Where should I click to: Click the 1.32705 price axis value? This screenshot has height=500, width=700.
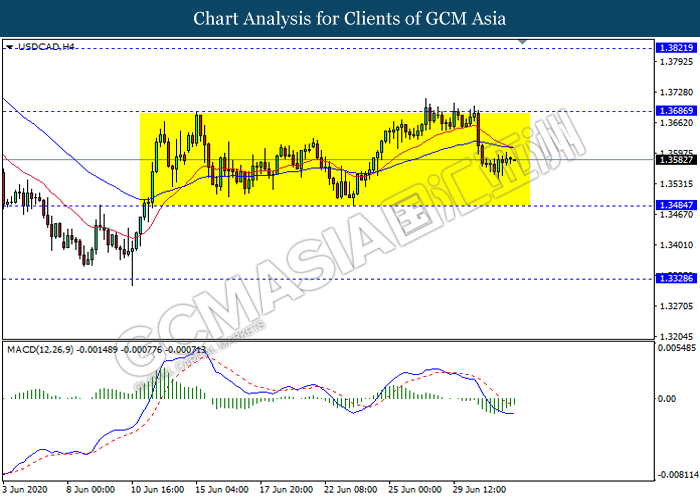coord(676,306)
